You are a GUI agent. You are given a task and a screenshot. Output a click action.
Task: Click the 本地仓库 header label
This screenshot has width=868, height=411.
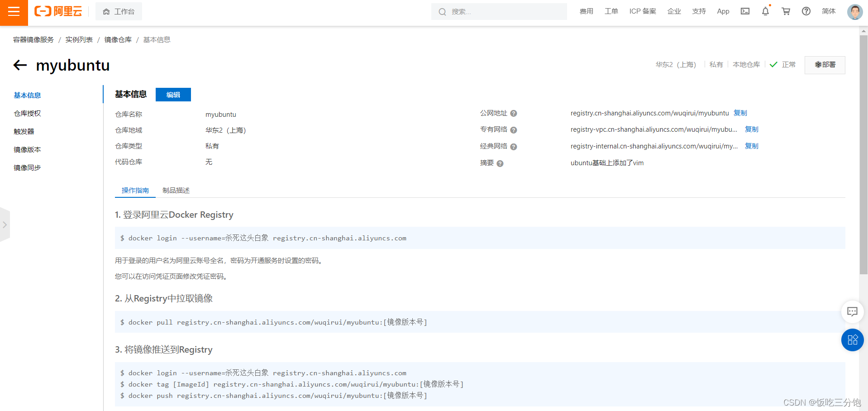pos(746,65)
